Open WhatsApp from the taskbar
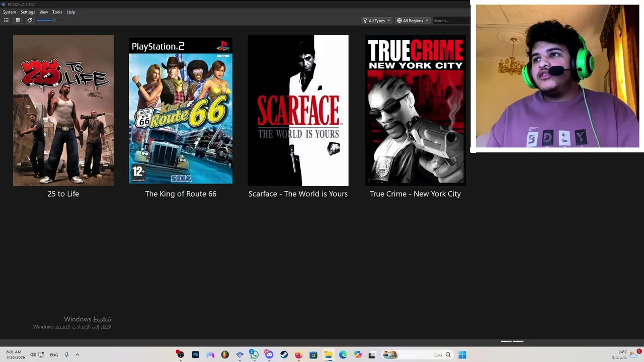The height and width of the screenshot is (362, 644). (254, 355)
